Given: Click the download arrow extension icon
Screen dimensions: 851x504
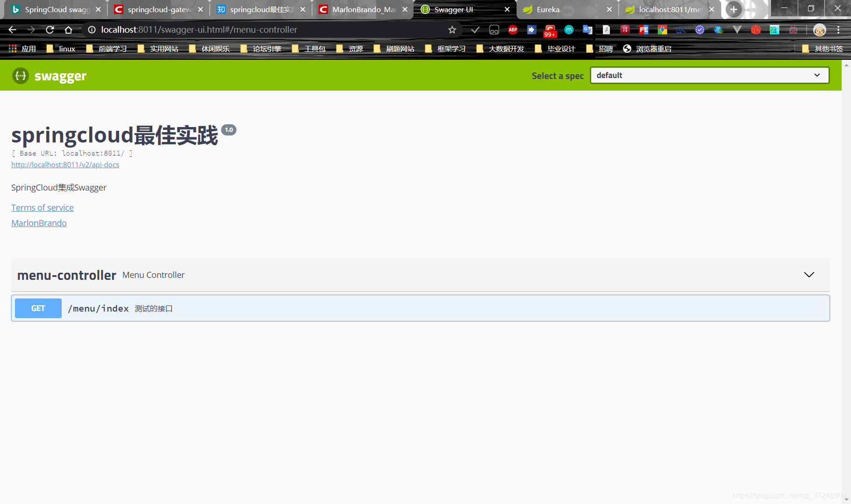Looking at the screenshot, I should pyautogui.click(x=662, y=30).
